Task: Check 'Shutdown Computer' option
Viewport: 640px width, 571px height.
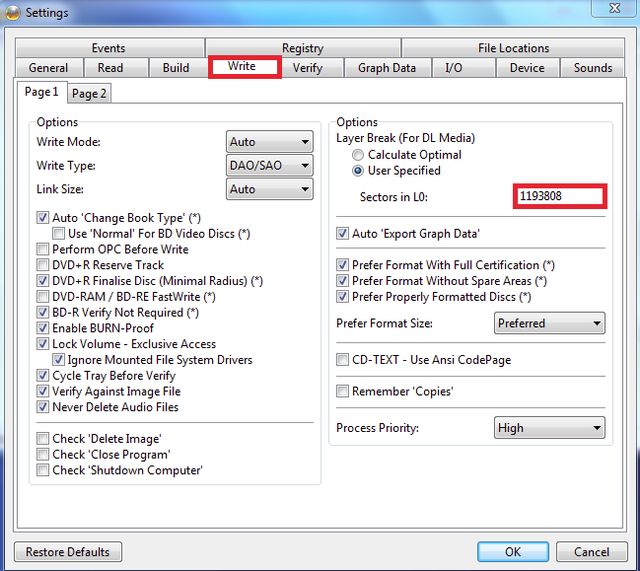Action: point(43,470)
